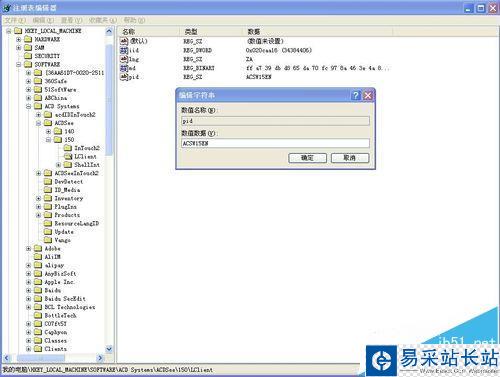Click tree scrollbar up arrow
This screenshot has height=377, width=500.
[x=109, y=32]
